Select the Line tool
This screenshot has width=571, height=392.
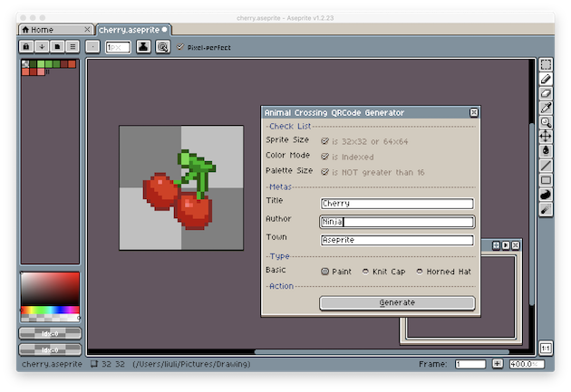coord(546,166)
